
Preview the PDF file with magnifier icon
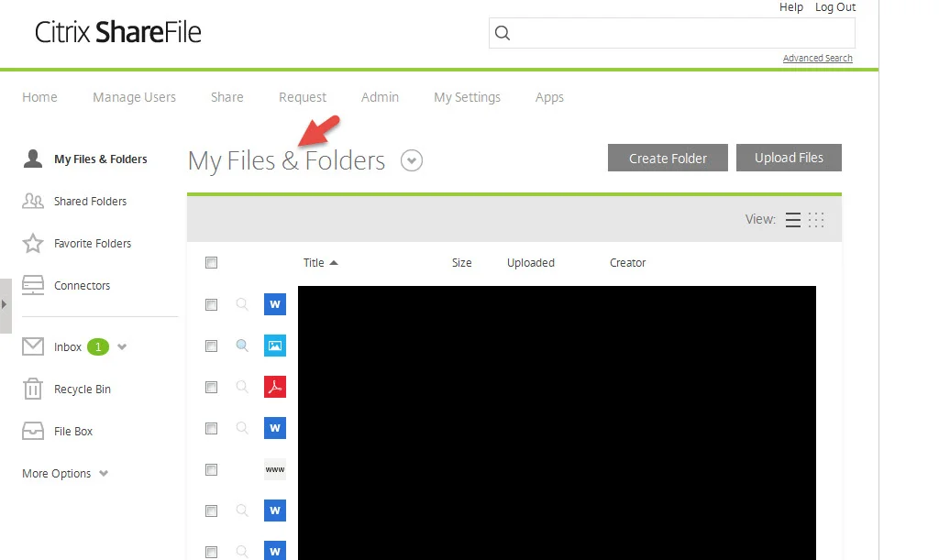click(242, 387)
